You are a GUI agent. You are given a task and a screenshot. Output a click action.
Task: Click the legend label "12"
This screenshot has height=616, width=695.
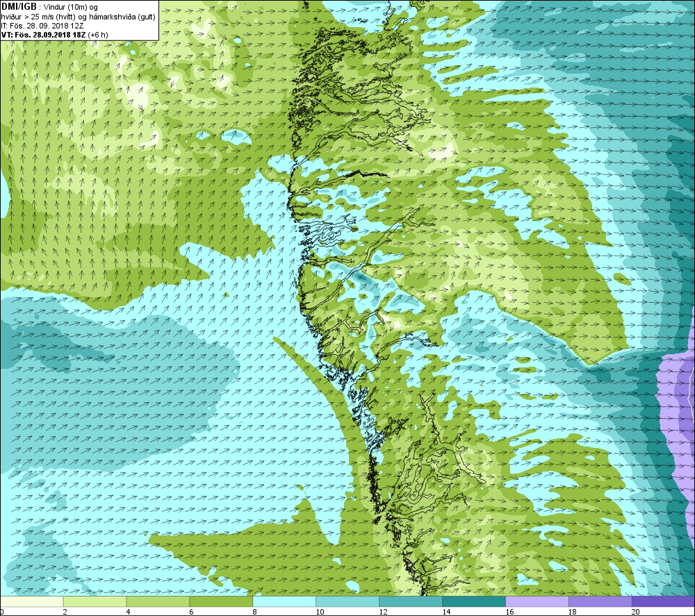pos(383,612)
